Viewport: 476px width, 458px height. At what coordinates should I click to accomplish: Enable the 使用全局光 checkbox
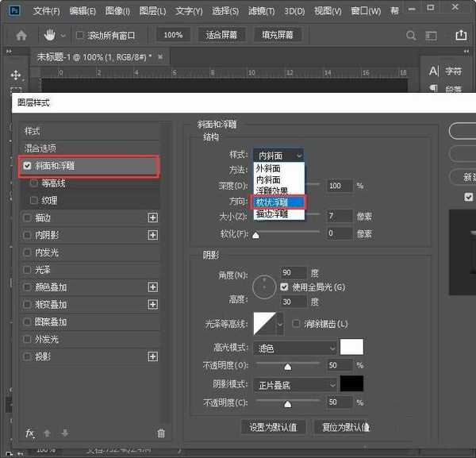pyautogui.click(x=285, y=286)
